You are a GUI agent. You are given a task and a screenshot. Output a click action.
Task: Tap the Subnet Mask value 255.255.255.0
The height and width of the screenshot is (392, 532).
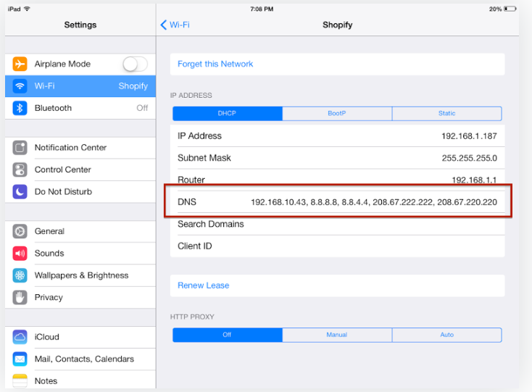click(470, 158)
